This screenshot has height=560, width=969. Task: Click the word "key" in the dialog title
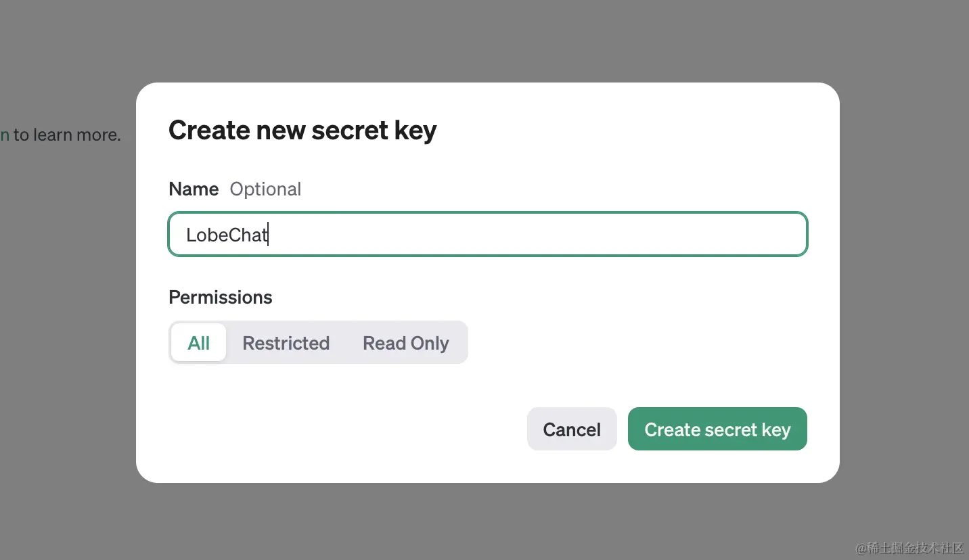(416, 130)
